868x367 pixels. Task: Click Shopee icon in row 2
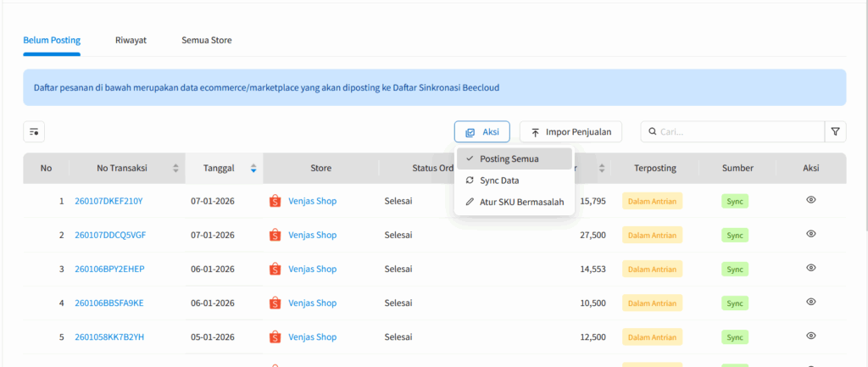pyautogui.click(x=275, y=235)
